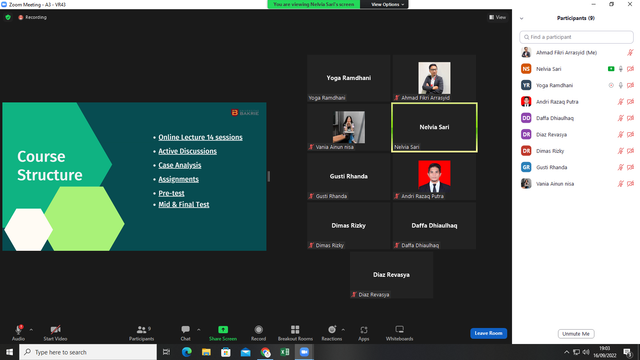Image resolution: width=640 pixels, height=360 pixels.
Task: Expand the arrow next to Reactions
Action: (343, 330)
